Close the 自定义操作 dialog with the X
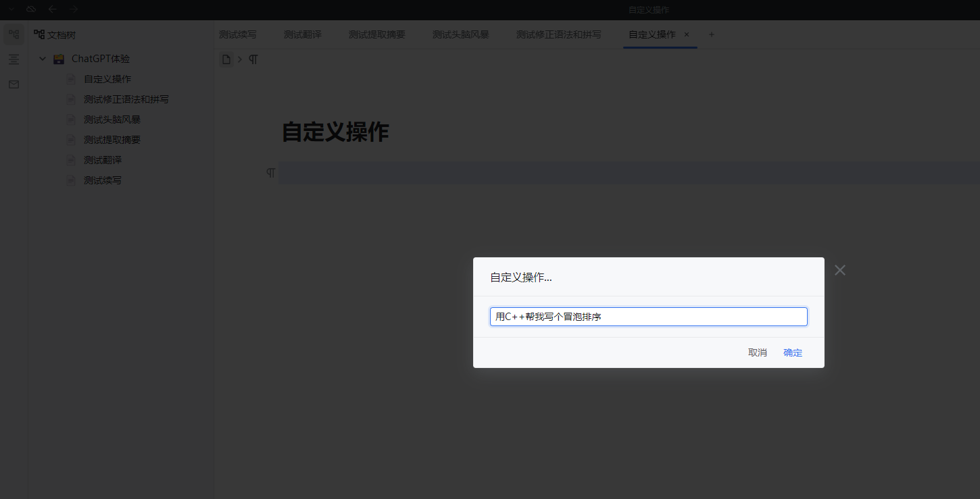This screenshot has width=980, height=499. pyautogui.click(x=839, y=269)
